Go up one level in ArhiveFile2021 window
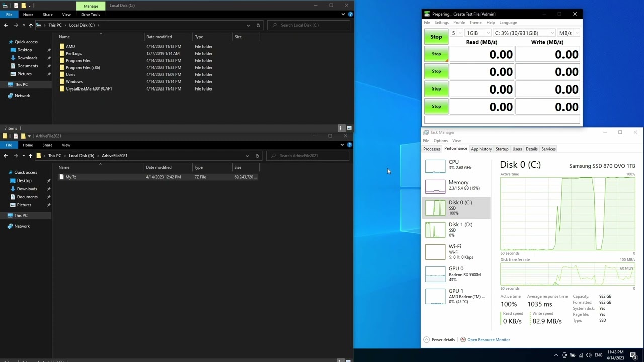This screenshot has width=644, height=362. 30,156
